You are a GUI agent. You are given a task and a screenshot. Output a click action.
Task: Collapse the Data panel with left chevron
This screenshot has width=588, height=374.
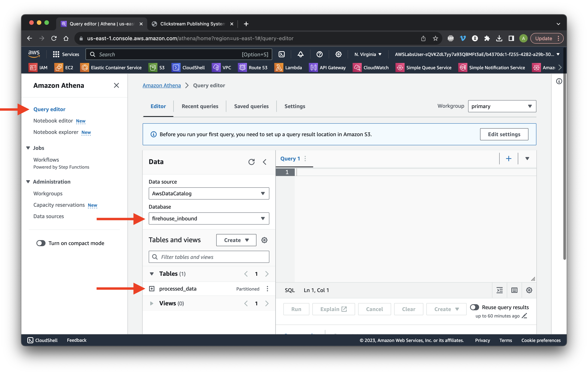point(264,162)
